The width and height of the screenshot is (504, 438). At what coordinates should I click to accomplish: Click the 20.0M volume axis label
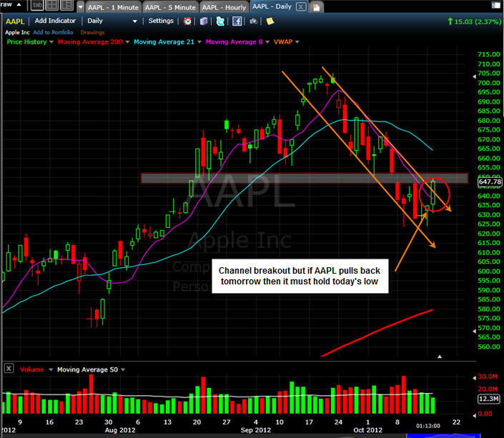488,389
